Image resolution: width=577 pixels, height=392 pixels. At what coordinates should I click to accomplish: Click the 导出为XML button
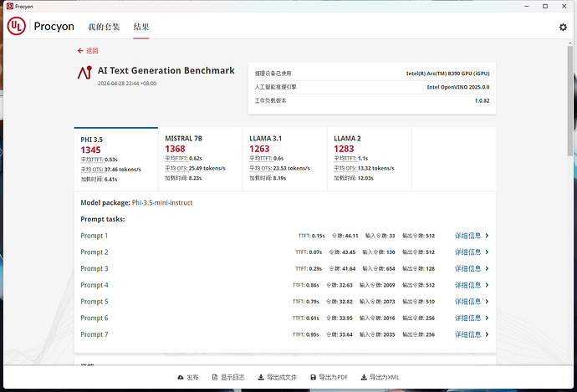[380, 377]
